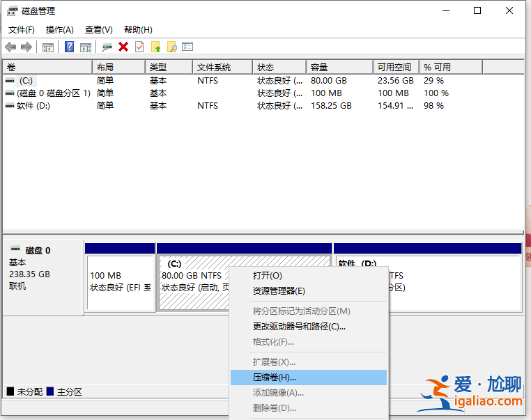531x420 pixels.
Task: Sort by the 文件系统 column header
Action: (x=223, y=68)
